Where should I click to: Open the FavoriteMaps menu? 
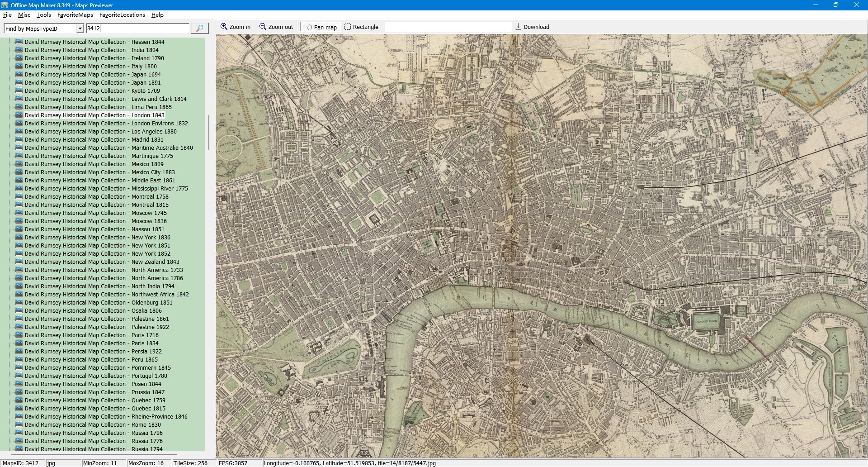coord(75,15)
